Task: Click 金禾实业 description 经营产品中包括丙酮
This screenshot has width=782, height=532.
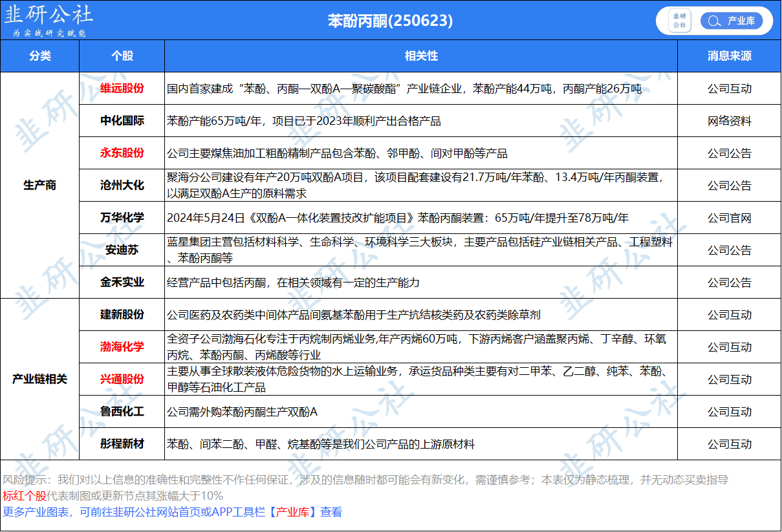Action: point(294,282)
